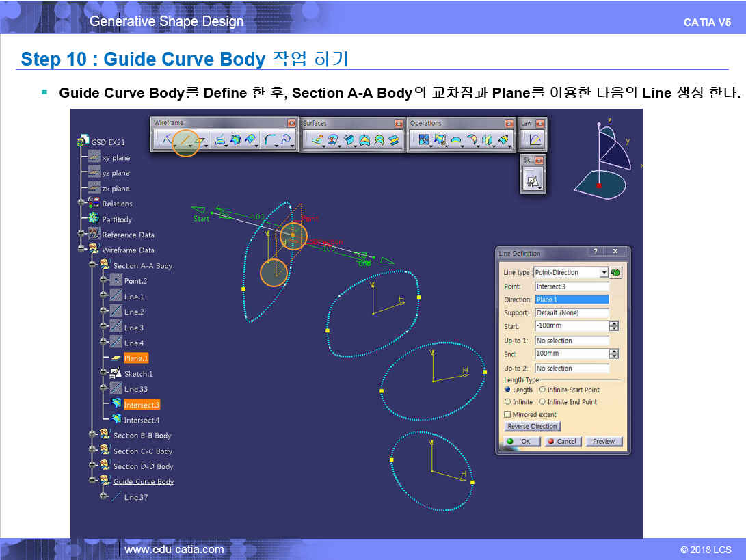Open the Line type dropdown
The width and height of the screenshot is (746, 560).
coord(604,272)
